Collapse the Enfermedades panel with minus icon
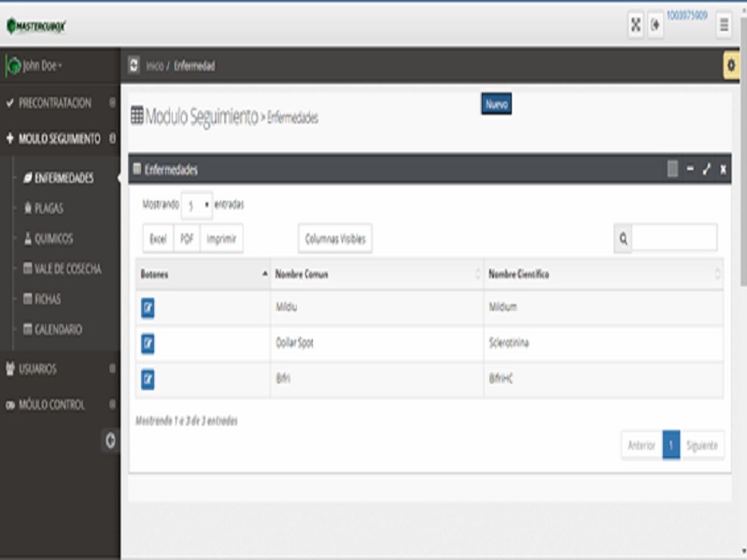This screenshot has height=560, width=747. click(x=690, y=169)
